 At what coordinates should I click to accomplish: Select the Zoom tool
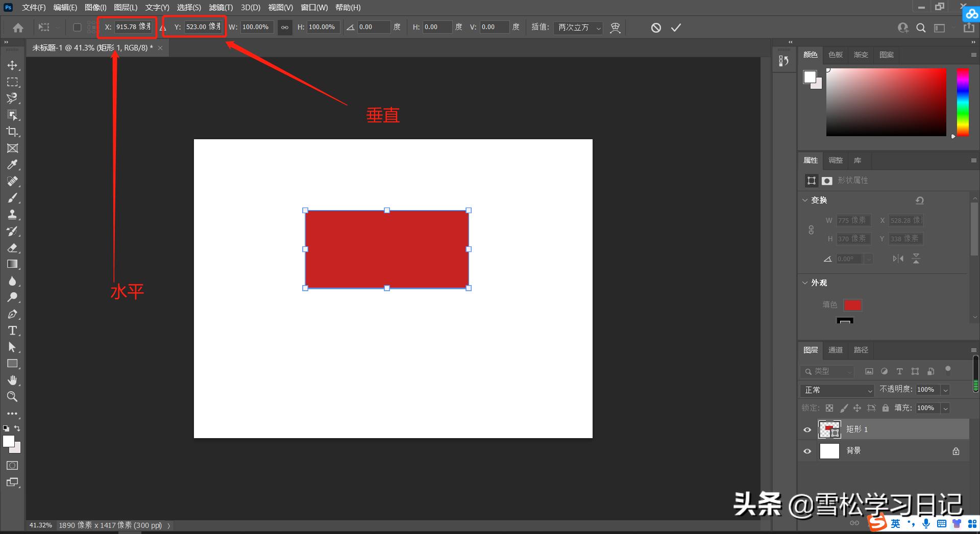click(x=12, y=396)
